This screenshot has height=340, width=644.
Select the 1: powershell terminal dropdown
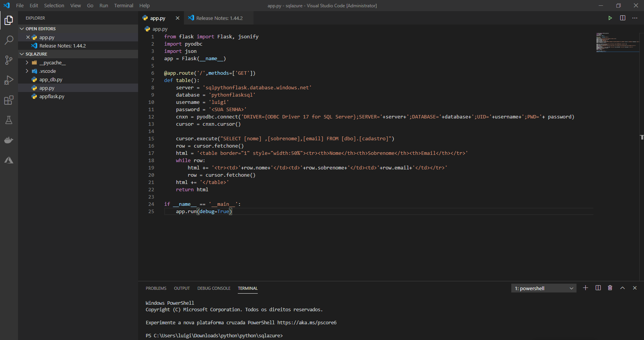(544, 288)
